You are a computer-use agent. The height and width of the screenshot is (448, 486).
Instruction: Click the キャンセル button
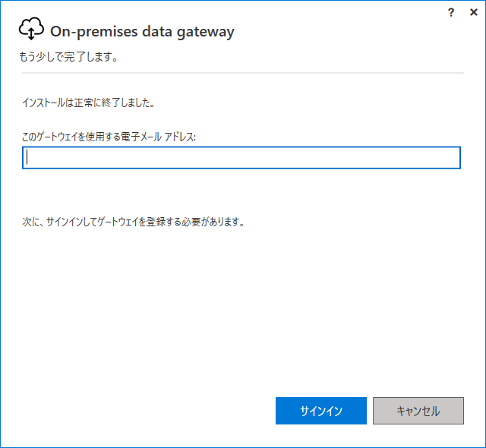coord(418,411)
